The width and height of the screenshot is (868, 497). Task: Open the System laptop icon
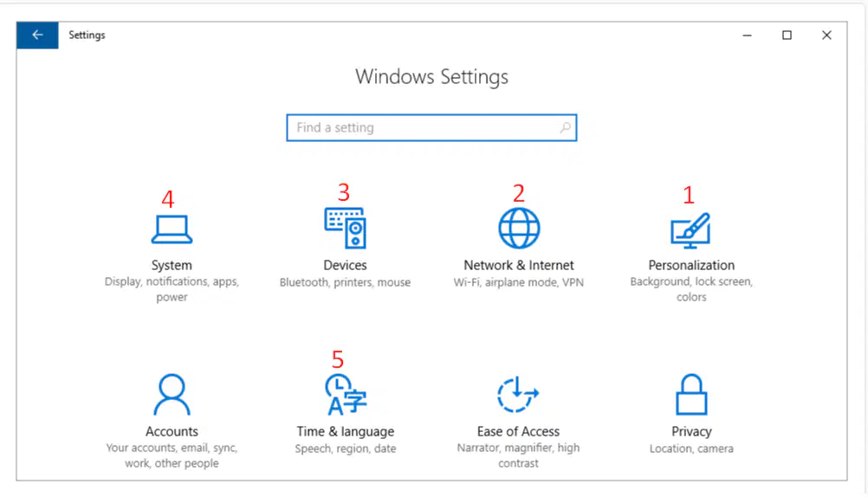pos(172,229)
